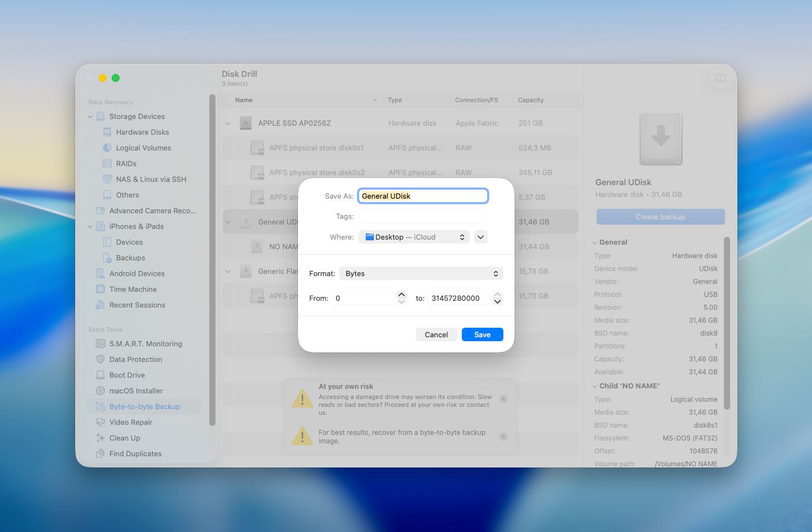812x532 pixels.
Task: Open the Where location dropdown
Action: [414, 237]
